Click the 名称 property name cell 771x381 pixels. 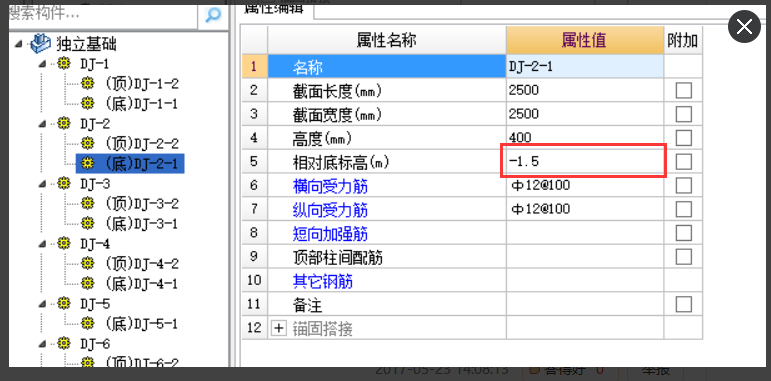click(386, 66)
